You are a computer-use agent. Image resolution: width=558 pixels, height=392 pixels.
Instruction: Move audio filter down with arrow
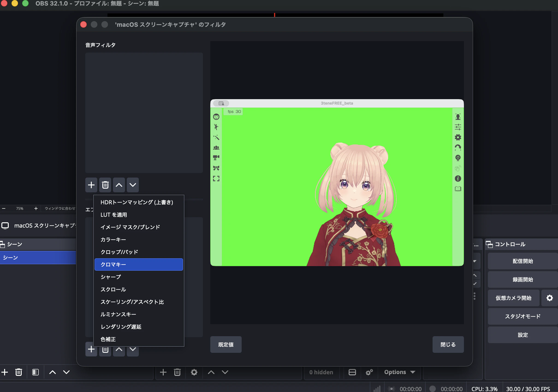tap(133, 185)
